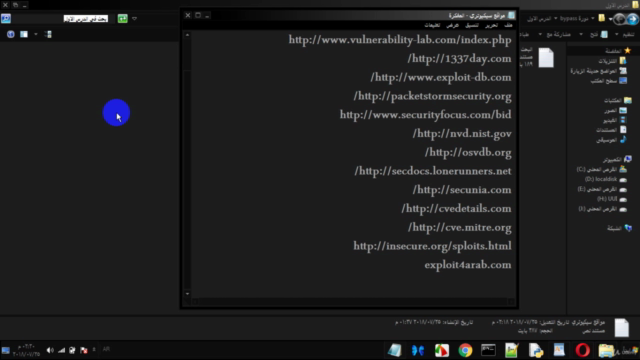Click the network signal tray icon
This screenshot has height=360, width=640.
click(61, 350)
